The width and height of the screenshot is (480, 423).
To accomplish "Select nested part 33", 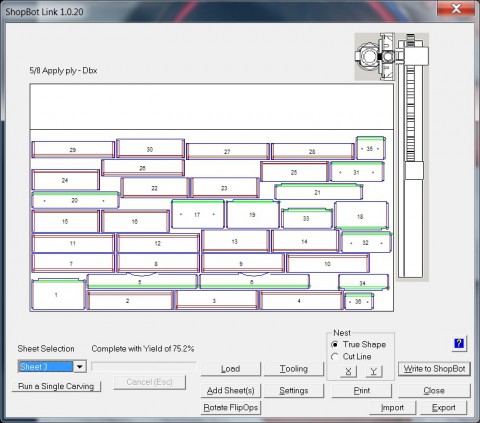I will point(306,218).
